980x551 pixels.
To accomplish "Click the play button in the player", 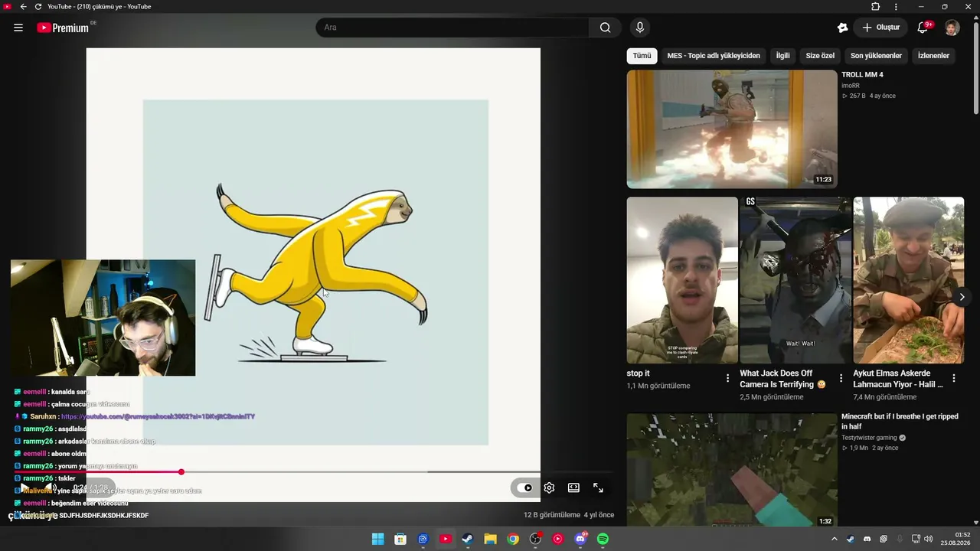I will pos(25,487).
